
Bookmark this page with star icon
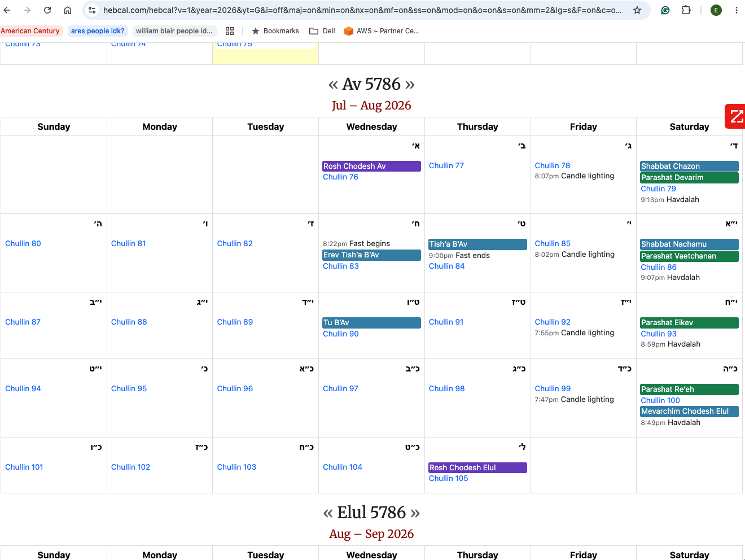pos(637,10)
